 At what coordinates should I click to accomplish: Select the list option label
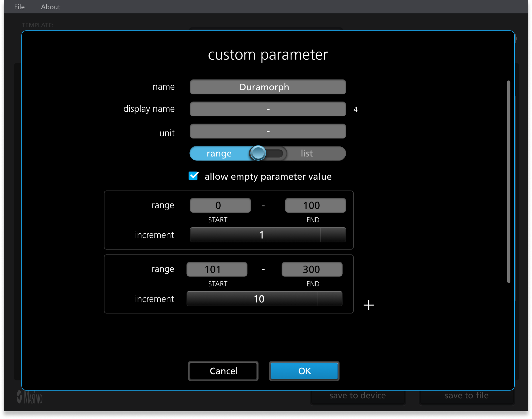click(307, 154)
